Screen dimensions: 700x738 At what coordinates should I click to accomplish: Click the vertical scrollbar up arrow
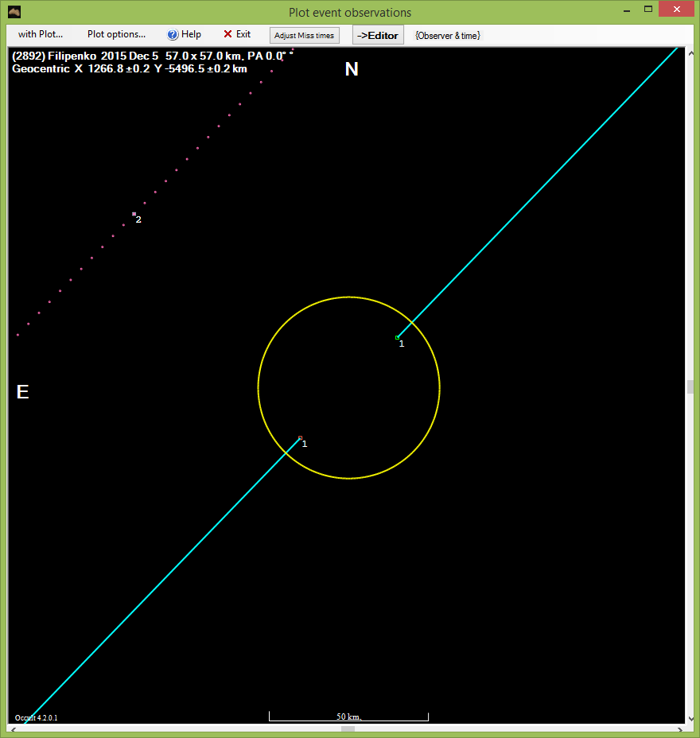tap(690, 53)
